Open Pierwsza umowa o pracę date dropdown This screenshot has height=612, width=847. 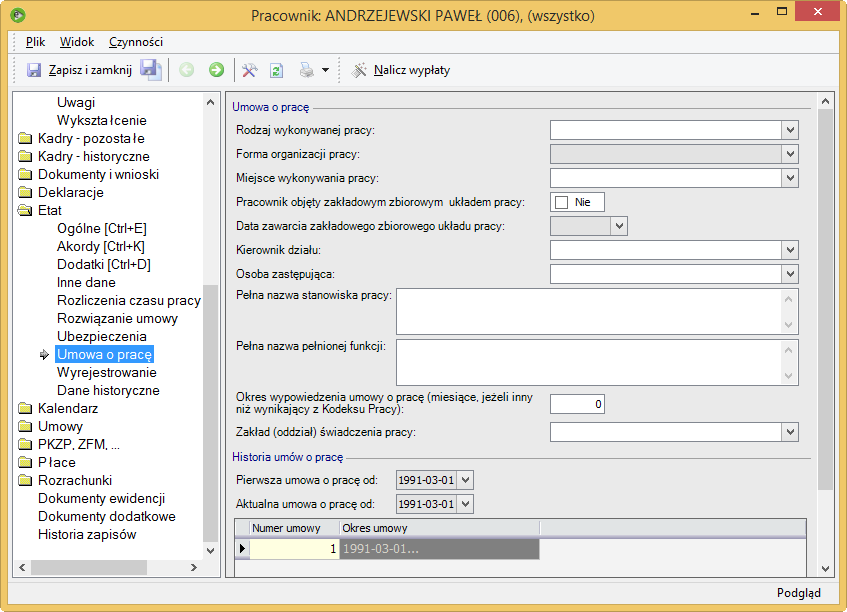pos(465,480)
